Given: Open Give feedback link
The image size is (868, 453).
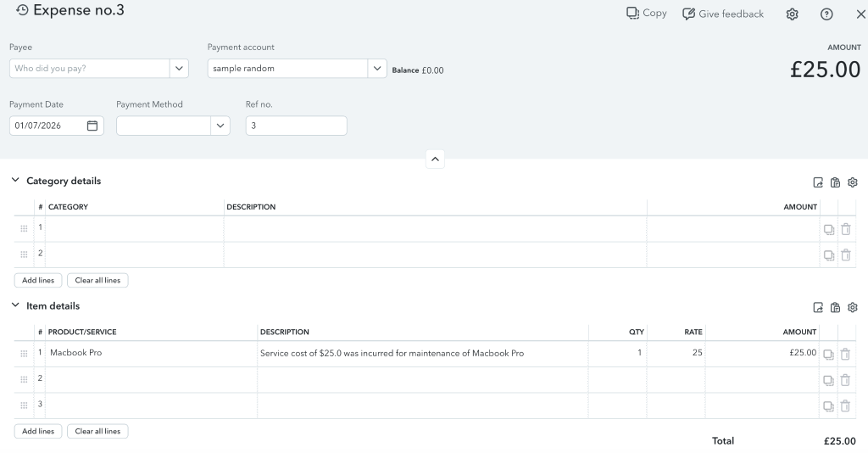Looking at the screenshot, I should (722, 14).
